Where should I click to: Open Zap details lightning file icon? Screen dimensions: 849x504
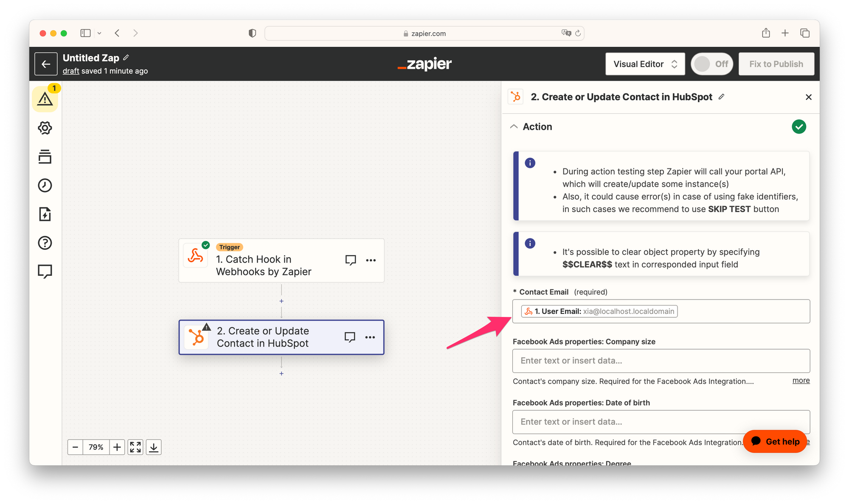coord(45,214)
